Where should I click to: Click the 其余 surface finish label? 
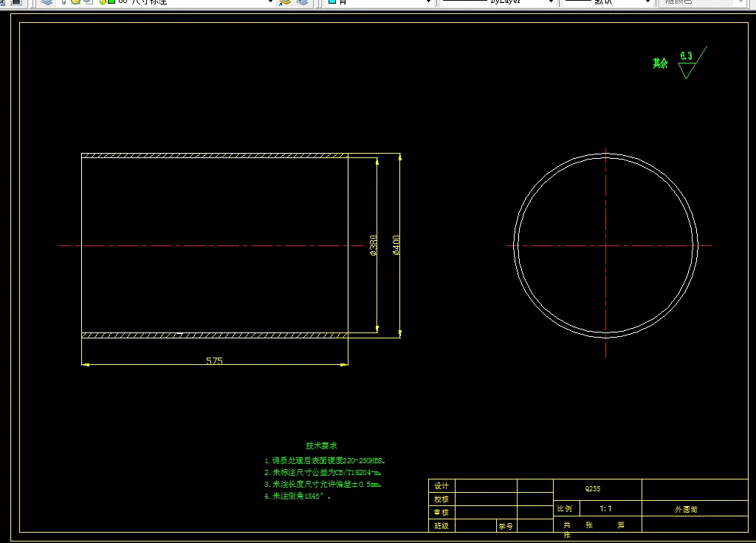pos(660,64)
